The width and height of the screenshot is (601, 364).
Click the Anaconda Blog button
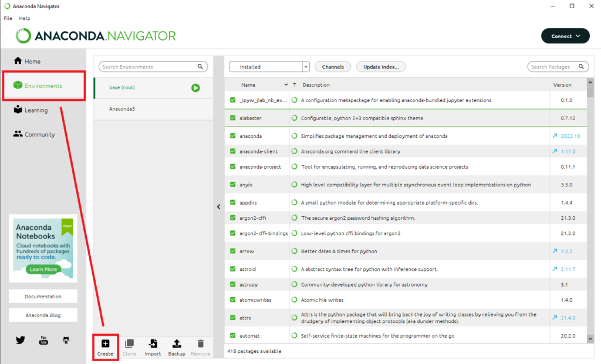[43, 315]
